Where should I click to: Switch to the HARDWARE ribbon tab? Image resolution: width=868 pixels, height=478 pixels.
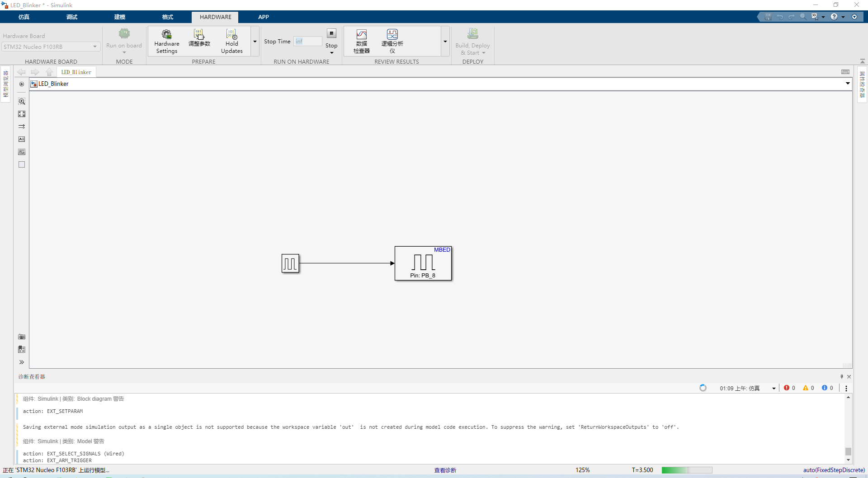(x=215, y=17)
